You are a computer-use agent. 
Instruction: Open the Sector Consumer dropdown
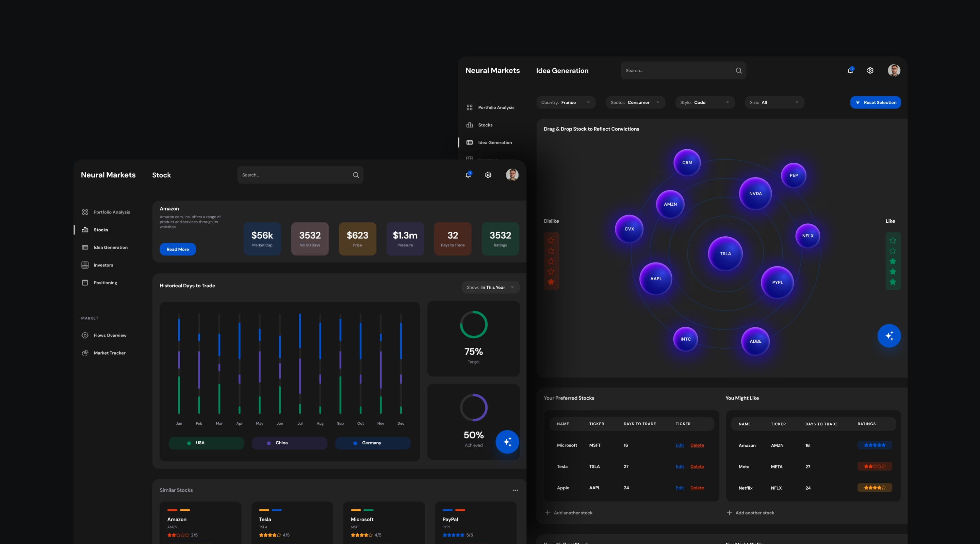[x=635, y=102]
